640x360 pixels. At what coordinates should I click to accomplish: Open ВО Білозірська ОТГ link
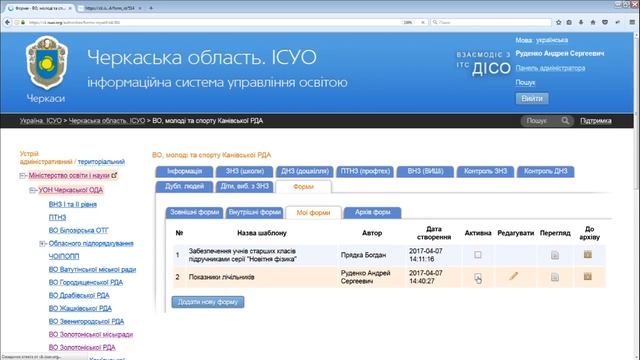[78, 231]
